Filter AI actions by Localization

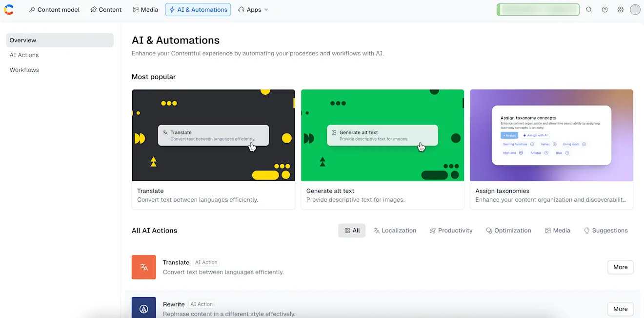tap(395, 231)
